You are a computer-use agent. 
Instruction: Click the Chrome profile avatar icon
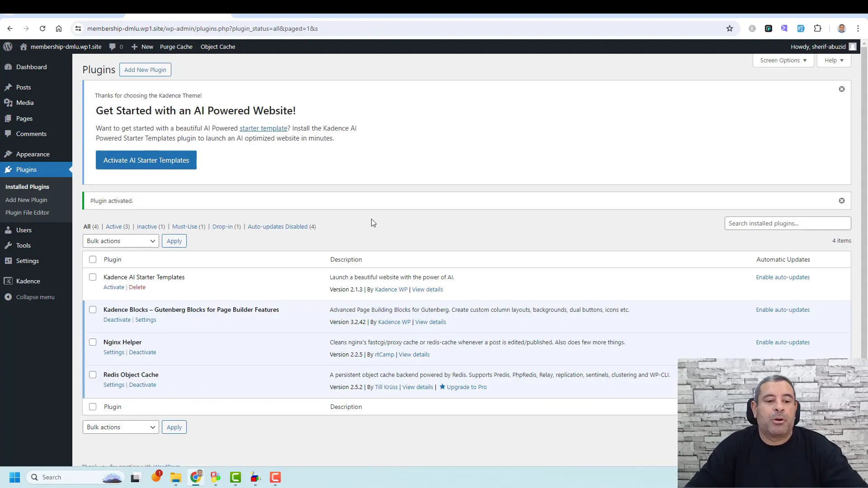842,28
